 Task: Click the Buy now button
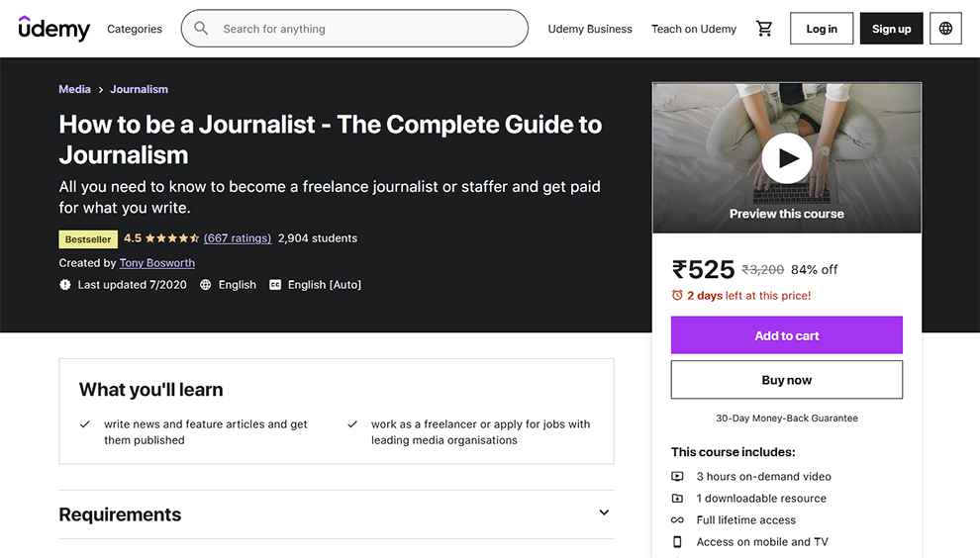(x=786, y=380)
